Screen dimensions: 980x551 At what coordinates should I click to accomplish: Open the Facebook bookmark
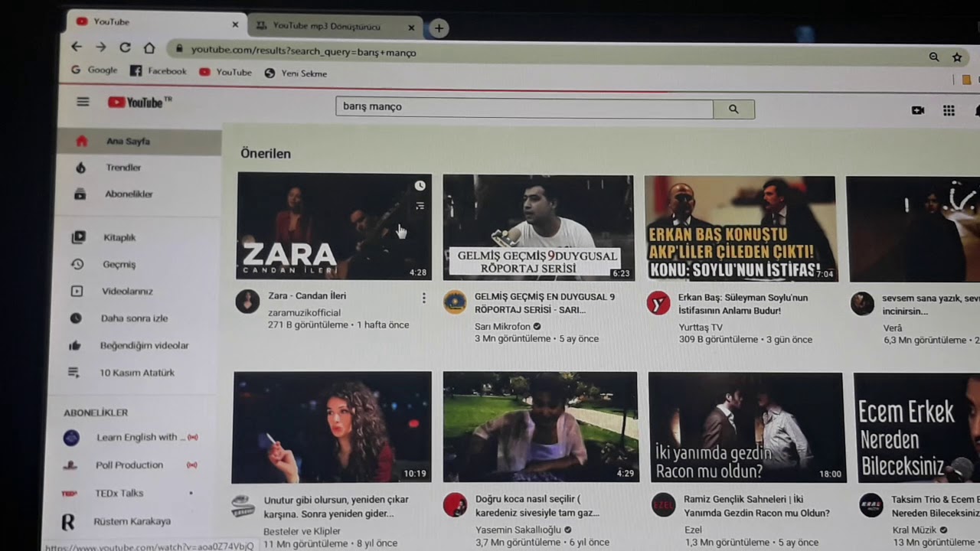tap(158, 70)
